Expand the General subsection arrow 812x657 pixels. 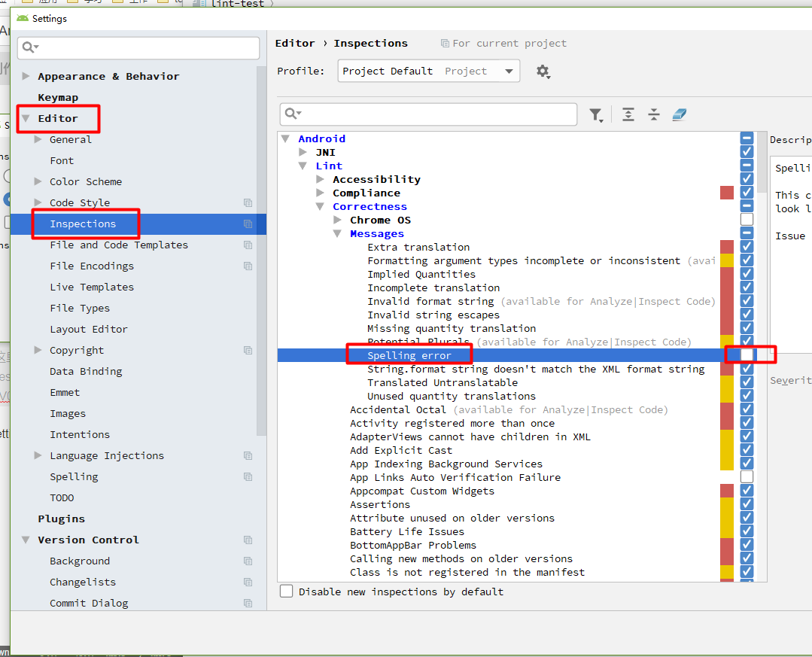(38, 139)
